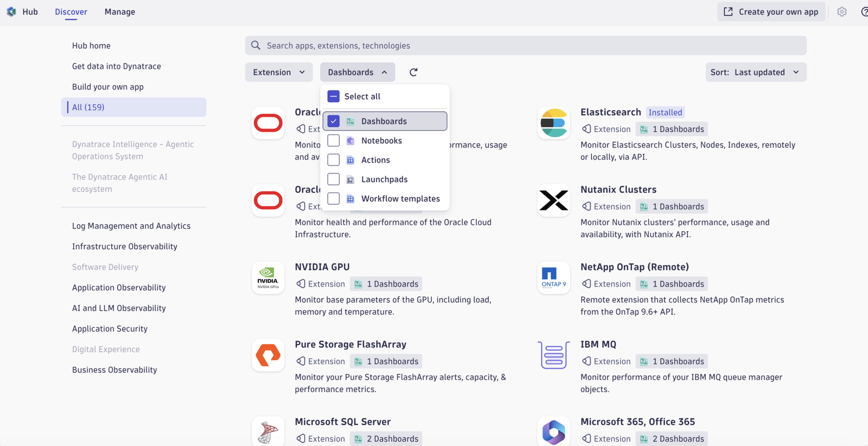Viewport: 868px width, 446px height.
Task: Open NetApp OnTap app icon
Action: pyautogui.click(x=554, y=278)
